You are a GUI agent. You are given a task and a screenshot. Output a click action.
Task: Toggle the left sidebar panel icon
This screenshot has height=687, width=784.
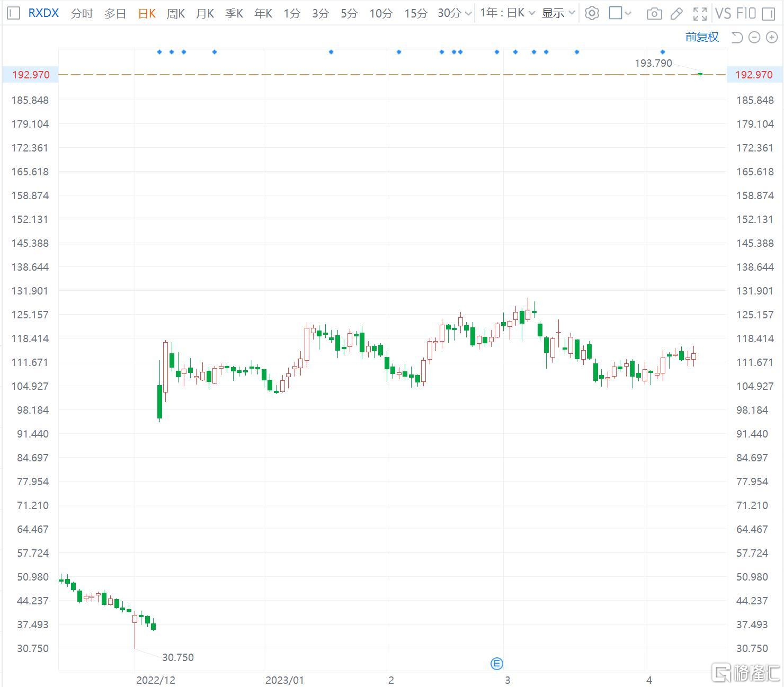pyautogui.click(x=13, y=13)
